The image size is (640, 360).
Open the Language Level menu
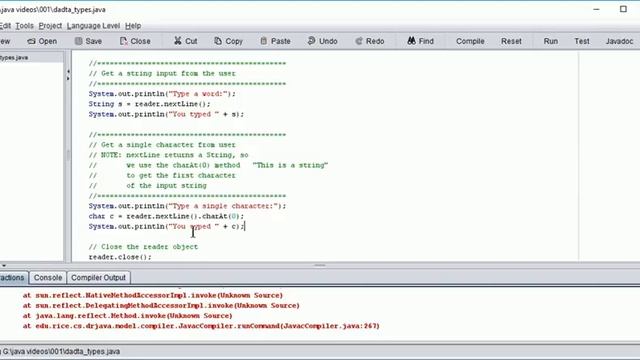pyautogui.click(x=93, y=26)
